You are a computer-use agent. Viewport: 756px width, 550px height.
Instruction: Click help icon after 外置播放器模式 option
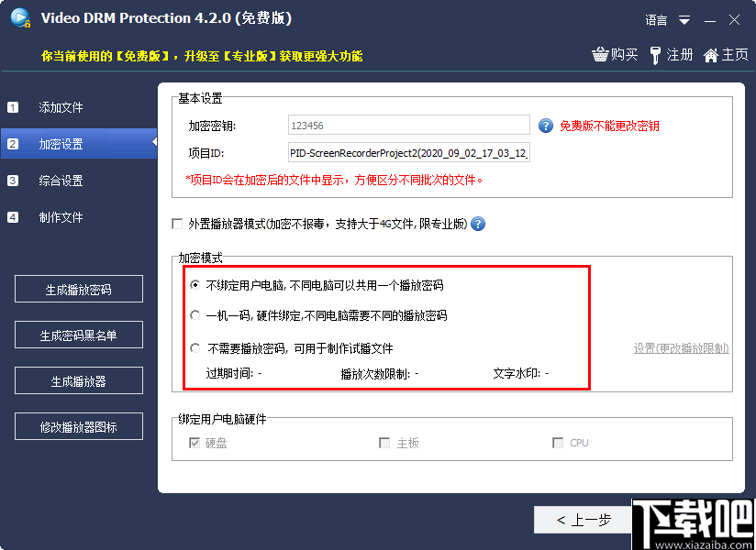[x=477, y=224]
